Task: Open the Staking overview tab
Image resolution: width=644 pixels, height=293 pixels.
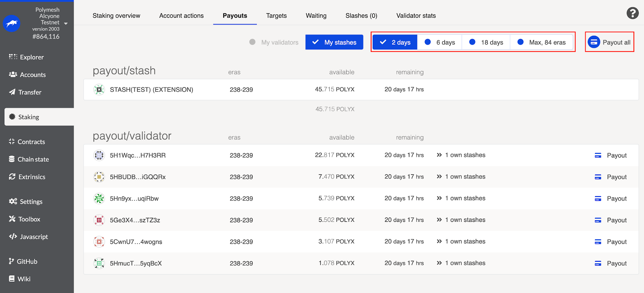Action: coord(116,16)
